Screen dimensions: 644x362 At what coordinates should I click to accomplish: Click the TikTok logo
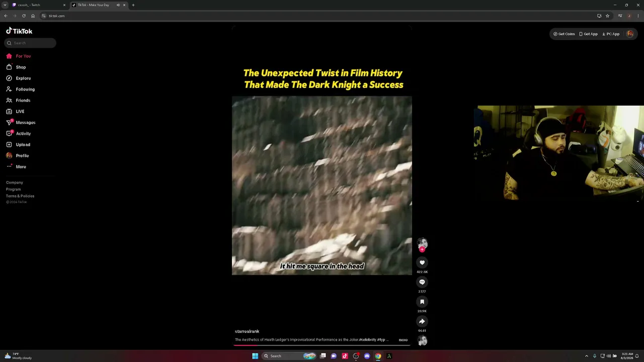pos(19,31)
